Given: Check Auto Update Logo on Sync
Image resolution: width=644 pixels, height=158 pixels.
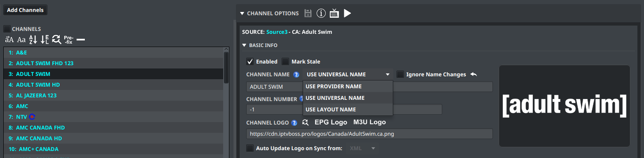Looking at the screenshot, I should coord(250,148).
